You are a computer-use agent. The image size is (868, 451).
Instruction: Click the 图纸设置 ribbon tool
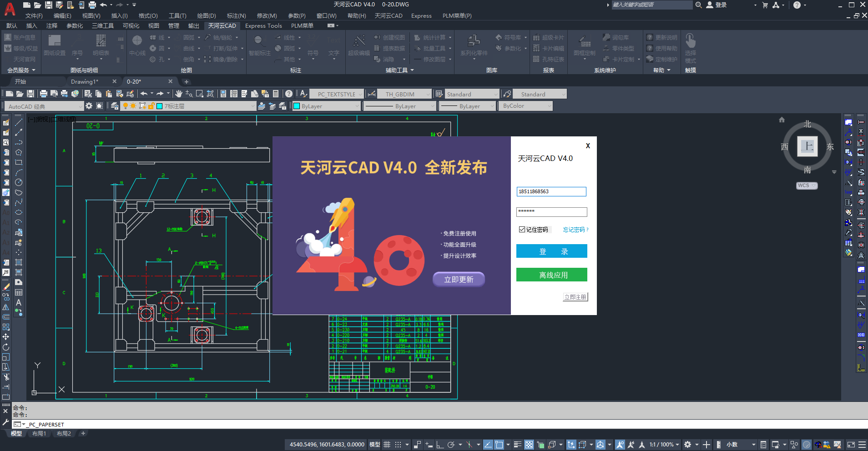[x=55, y=45]
